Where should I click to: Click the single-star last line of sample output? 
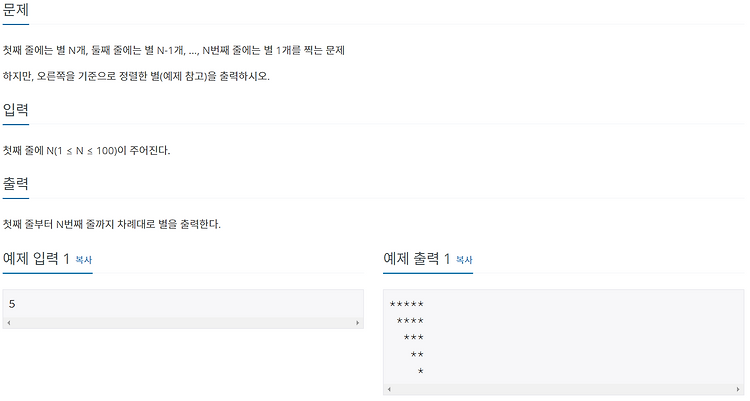[420, 371]
